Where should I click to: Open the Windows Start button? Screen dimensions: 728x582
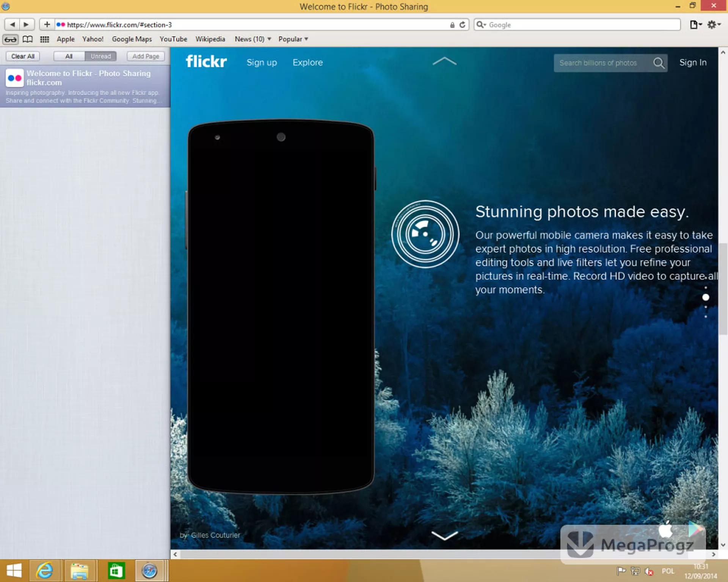[x=14, y=571]
